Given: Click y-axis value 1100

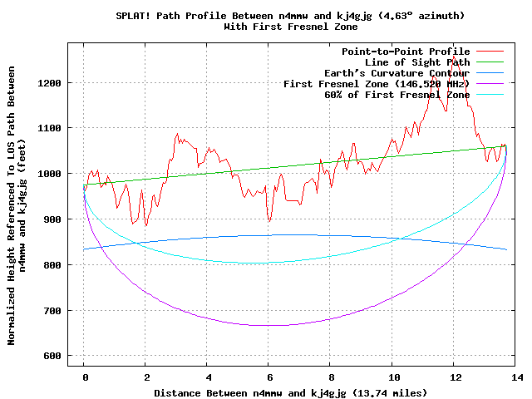Looking at the screenshot, I should tap(50, 128).
